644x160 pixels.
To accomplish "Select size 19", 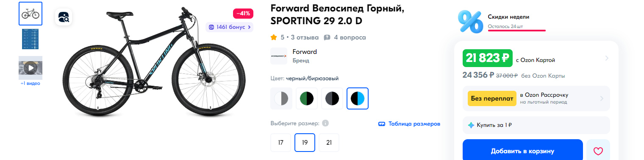I will (x=305, y=143).
